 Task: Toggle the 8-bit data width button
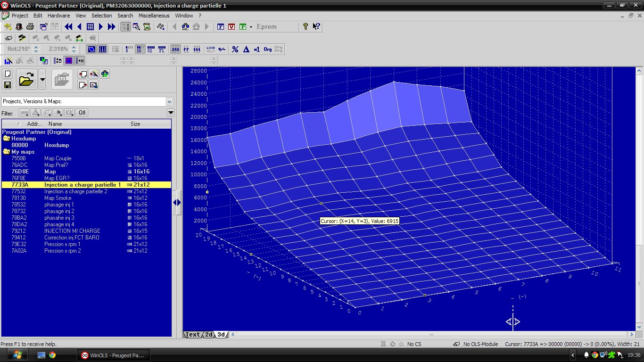pyautogui.click(x=129, y=49)
